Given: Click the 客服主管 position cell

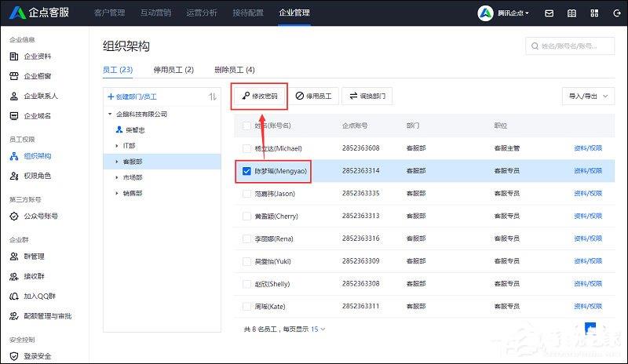Looking at the screenshot, I should (507, 148).
